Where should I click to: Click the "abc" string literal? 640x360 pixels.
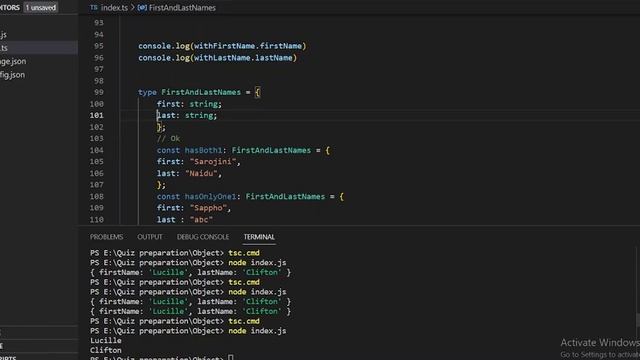coord(201,220)
